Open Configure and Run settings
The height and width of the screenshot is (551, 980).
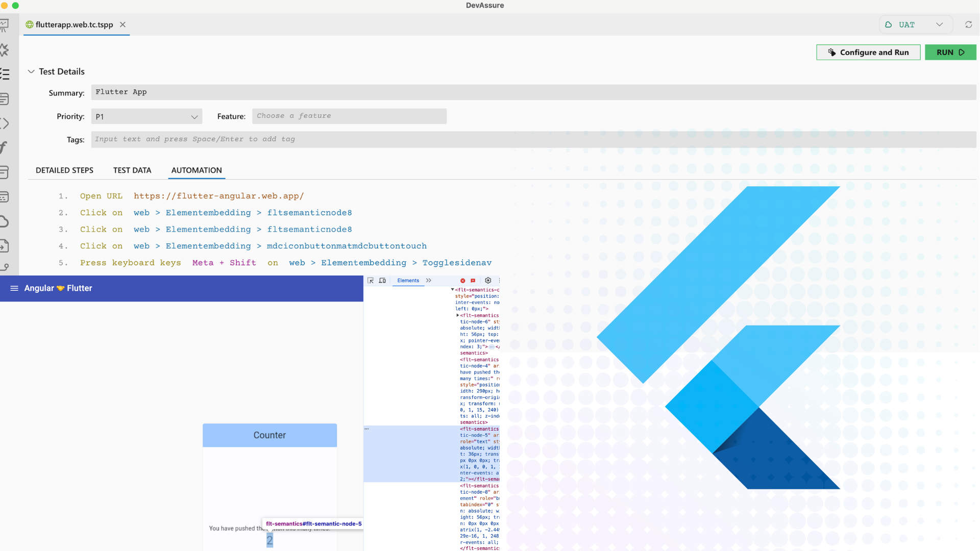point(868,52)
